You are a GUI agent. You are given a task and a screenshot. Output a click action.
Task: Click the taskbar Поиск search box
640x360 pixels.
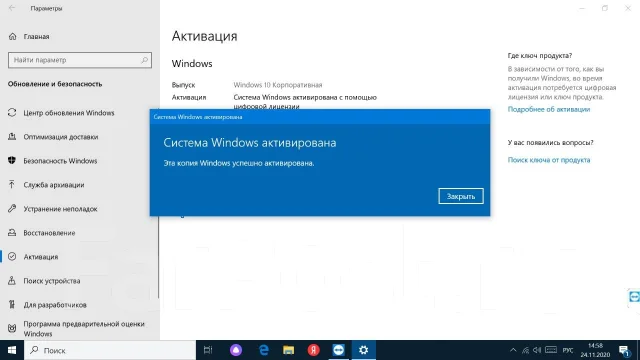(x=110, y=350)
